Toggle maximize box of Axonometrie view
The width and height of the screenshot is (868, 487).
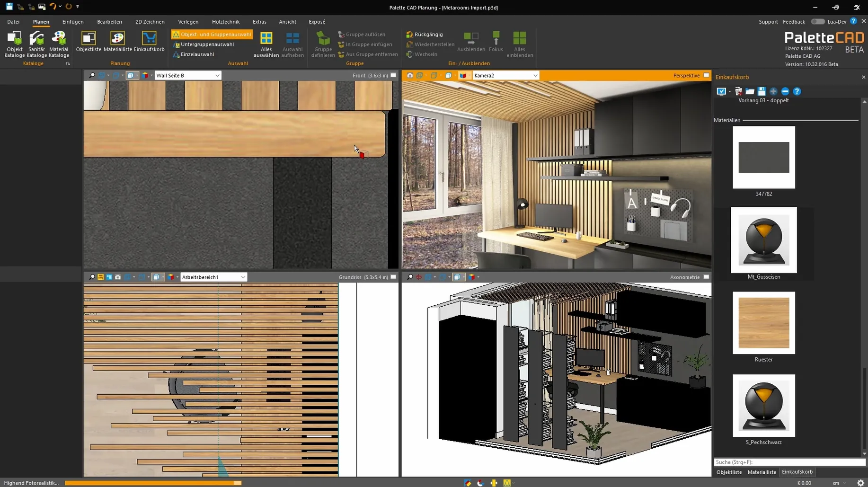pyautogui.click(x=706, y=277)
